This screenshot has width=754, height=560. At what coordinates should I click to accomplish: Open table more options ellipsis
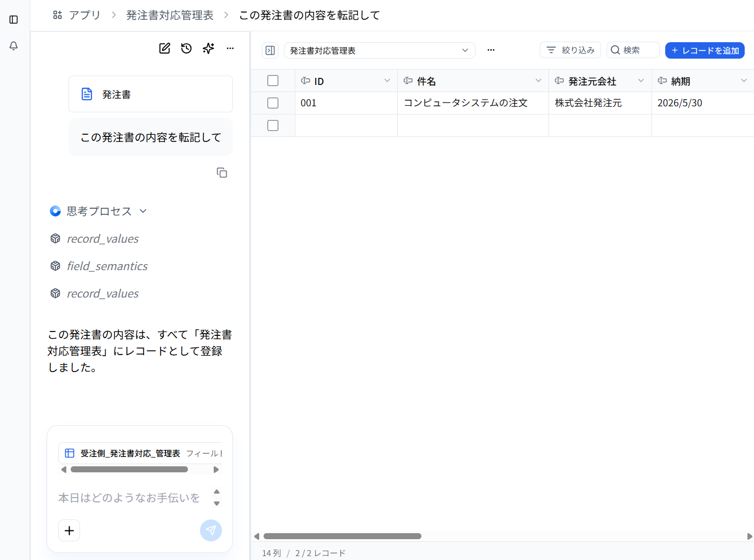click(x=491, y=50)
